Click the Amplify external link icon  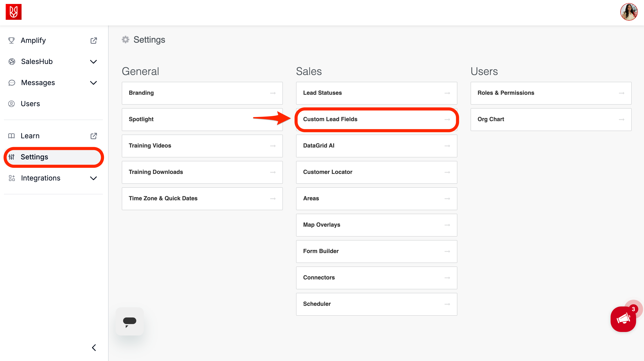93,40
